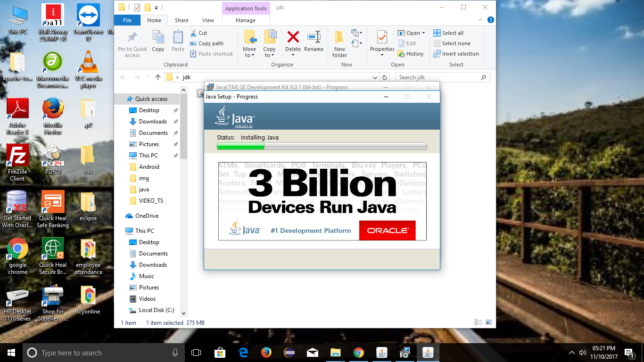Click Select all in ribbon
Viewport: 644px width, 362px height.
[448, 33]
